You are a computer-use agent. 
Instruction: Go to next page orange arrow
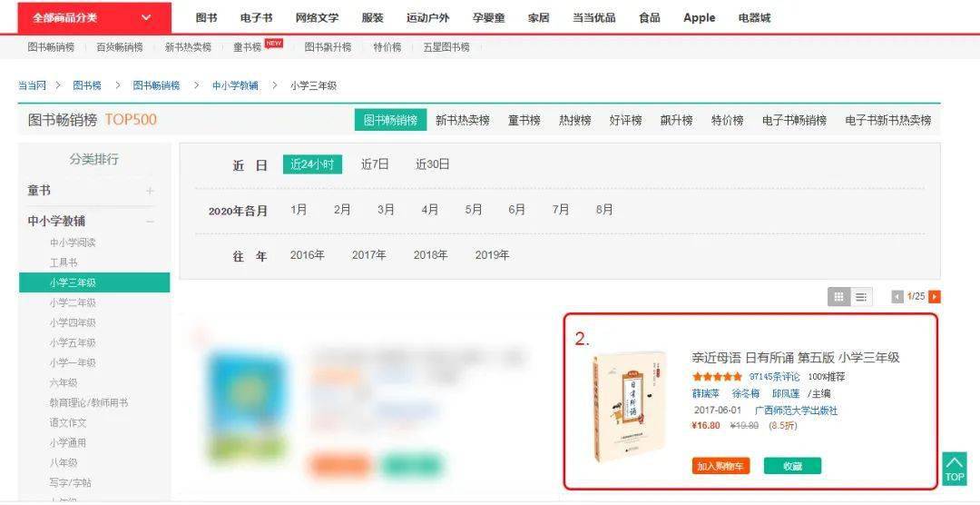(935, 297)
